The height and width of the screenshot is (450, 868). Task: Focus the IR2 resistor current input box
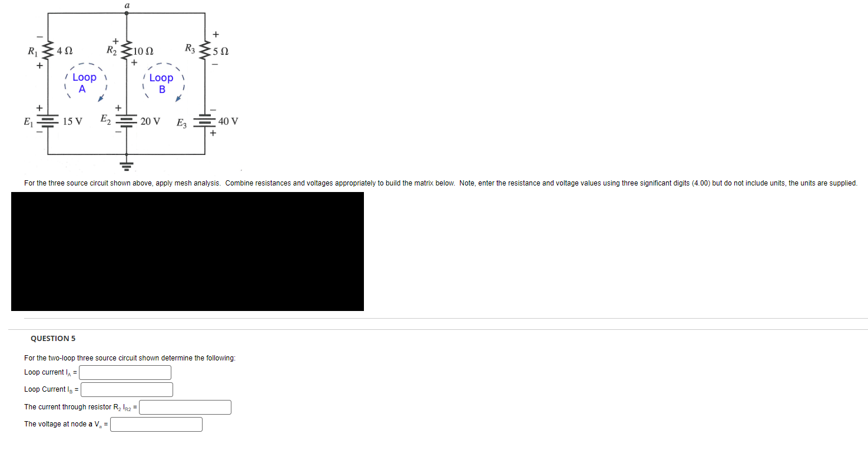pyautogui.click(x=185, y=407)
